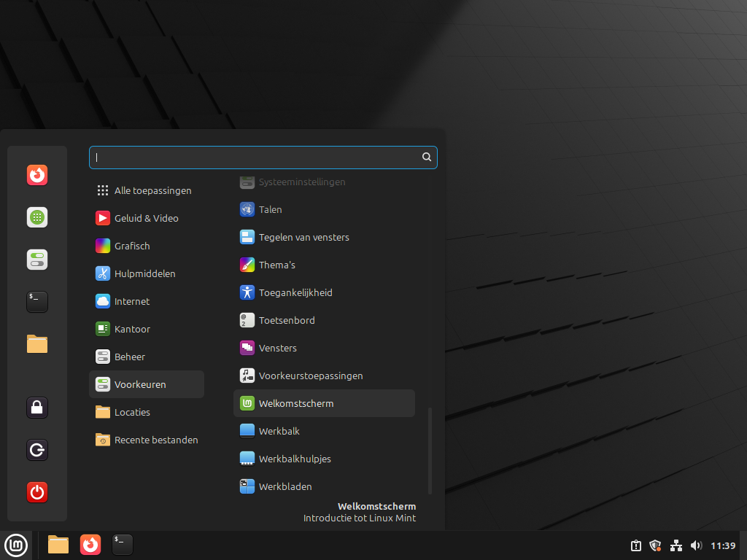Click the Werkbalk panel icon
747x560 pixels.
[x=247, y=431]
